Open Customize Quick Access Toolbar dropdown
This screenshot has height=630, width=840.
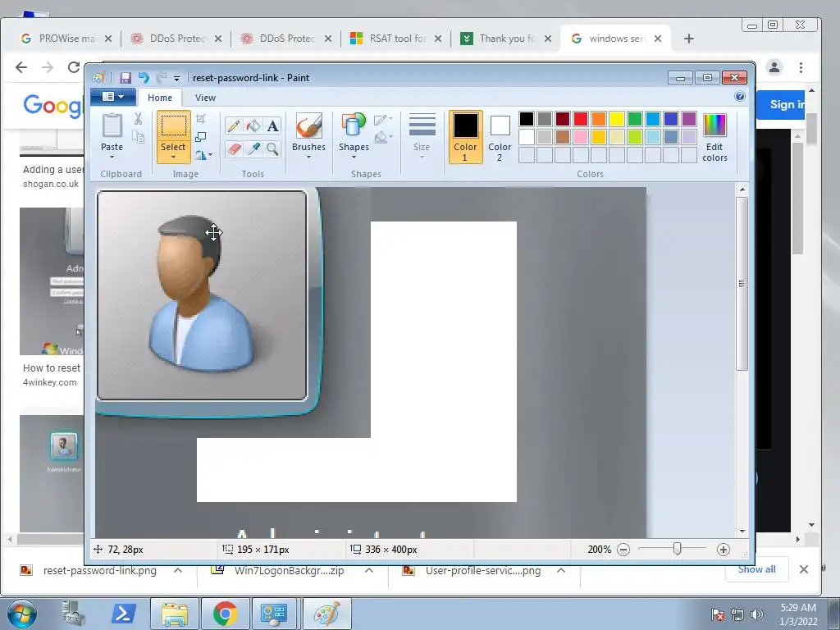[176, 79]
